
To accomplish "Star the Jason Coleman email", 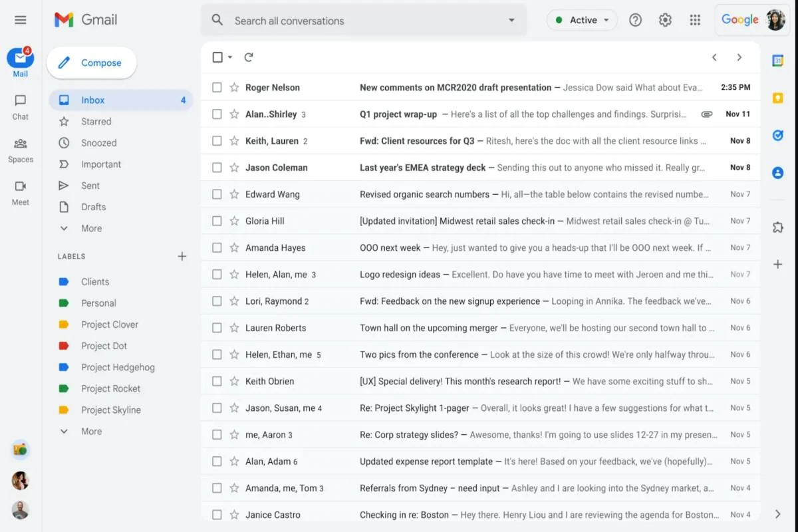I will tap(234, 168).
